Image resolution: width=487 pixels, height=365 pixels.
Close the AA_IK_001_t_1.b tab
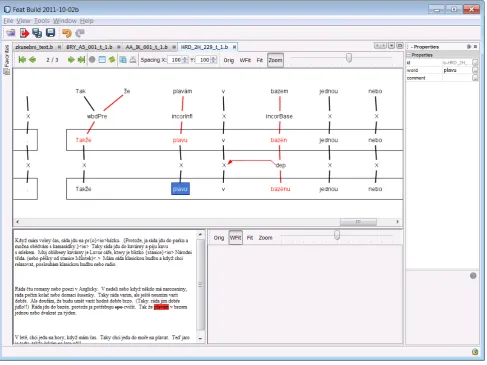174,47
